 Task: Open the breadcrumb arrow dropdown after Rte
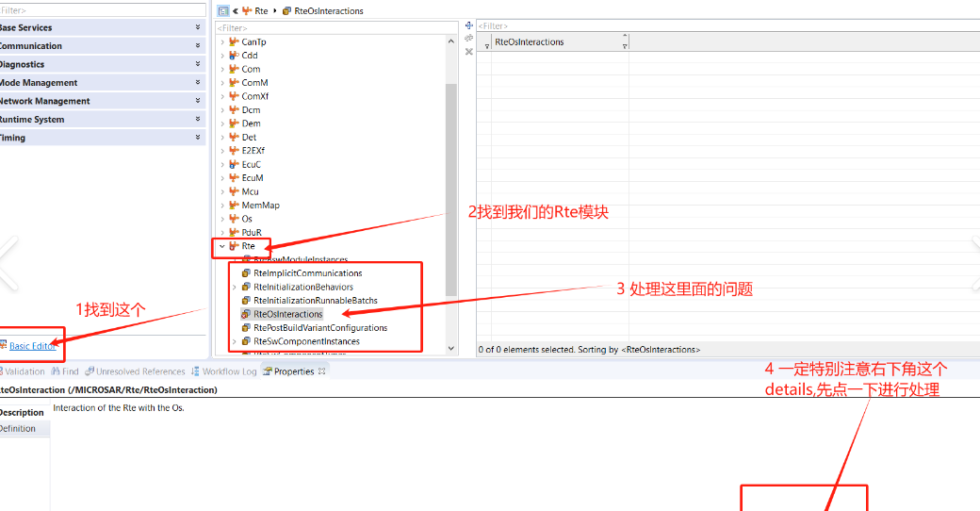coord(274,10)
